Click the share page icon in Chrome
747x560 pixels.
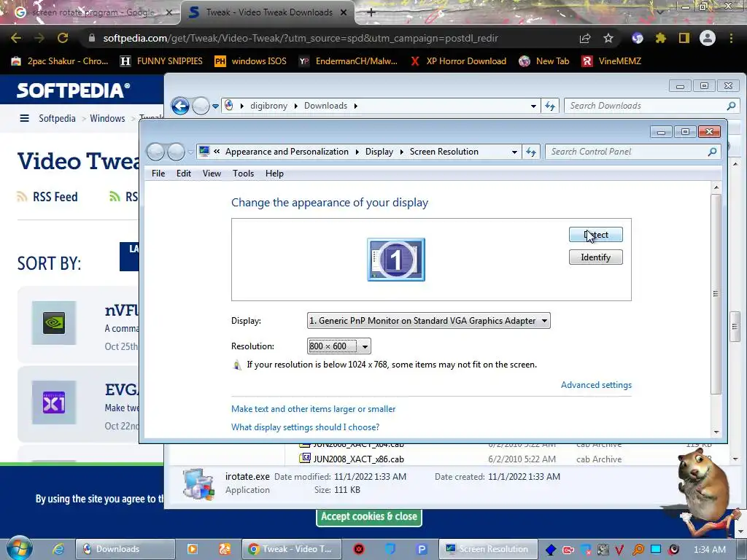[x=585, y=38]
